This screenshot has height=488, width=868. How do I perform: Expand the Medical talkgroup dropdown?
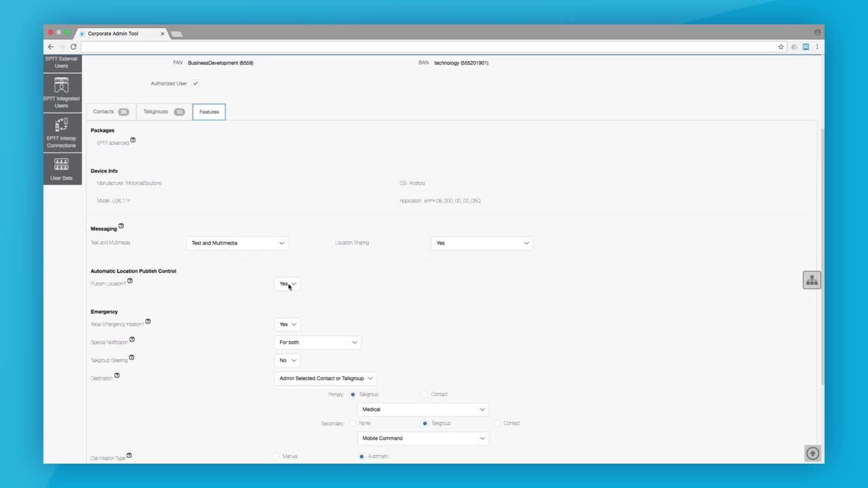422,409
